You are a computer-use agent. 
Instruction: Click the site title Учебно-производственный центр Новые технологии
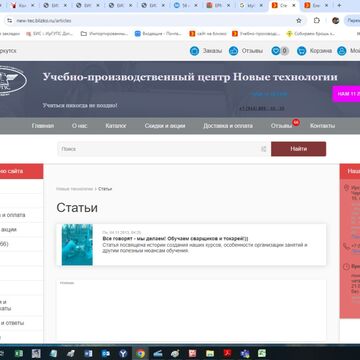[190, 77]
